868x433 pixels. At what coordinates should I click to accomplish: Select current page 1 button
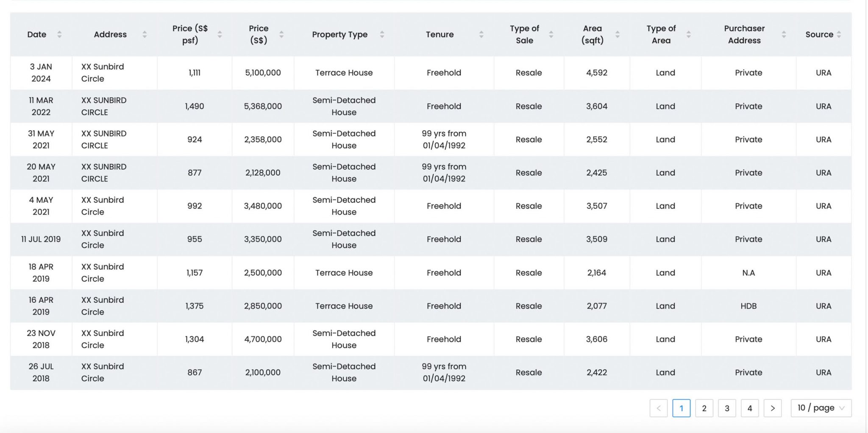[x=681, y=408]
